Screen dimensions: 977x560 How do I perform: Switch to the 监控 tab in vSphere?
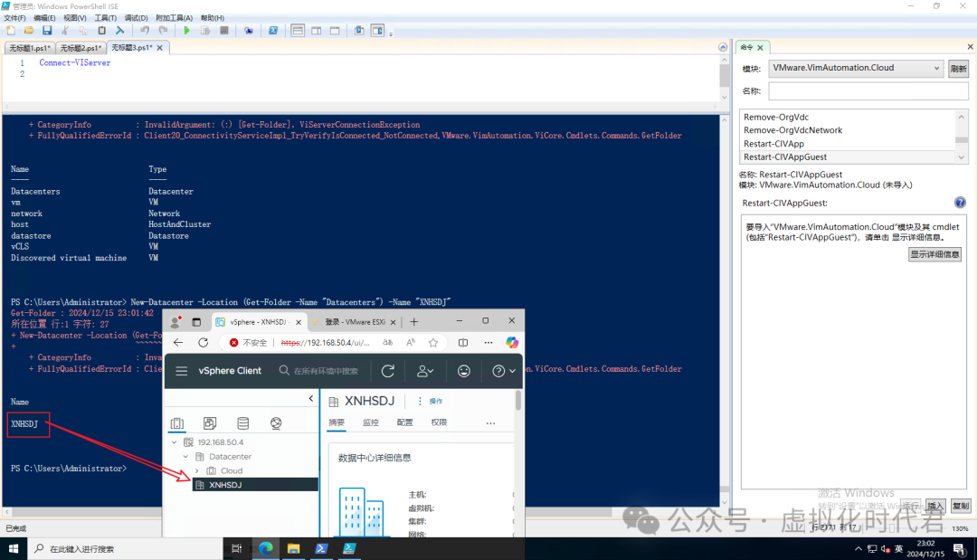click(371, 422)
